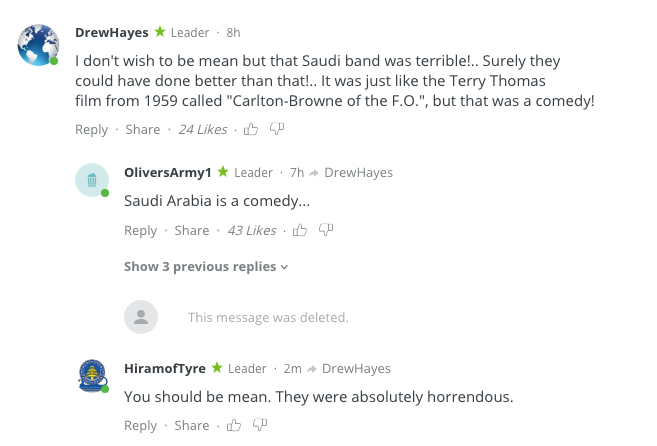This screenshot has width=657, height=446.
Task: Open the HiramofTyre username profile
Action: click(x=165, y=368)
